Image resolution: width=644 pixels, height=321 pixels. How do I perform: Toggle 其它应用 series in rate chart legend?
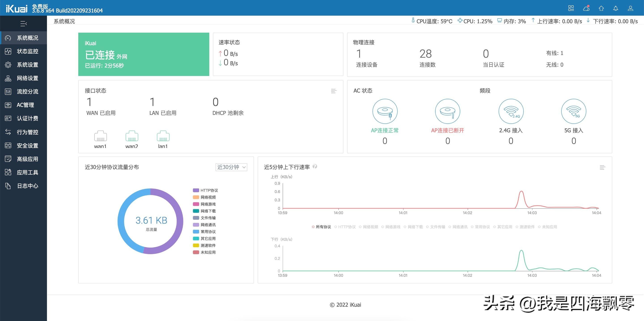click(x=503, y=227)
